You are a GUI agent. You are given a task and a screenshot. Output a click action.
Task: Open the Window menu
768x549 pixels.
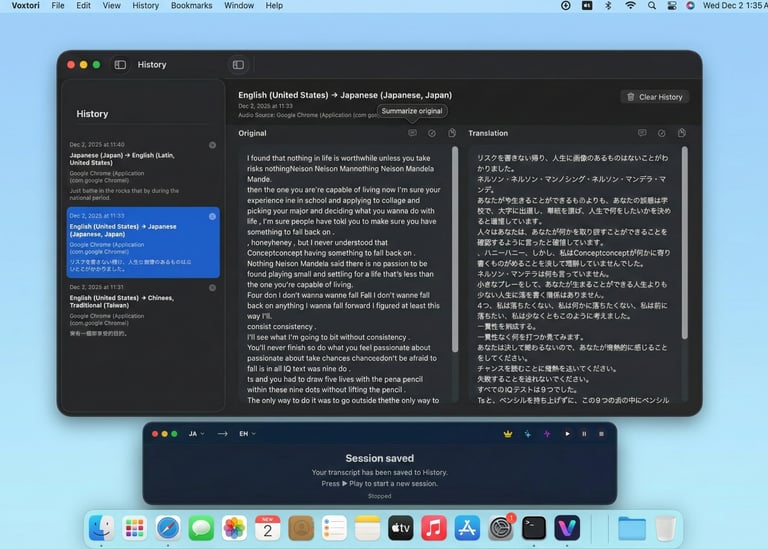tap(239, 5)
